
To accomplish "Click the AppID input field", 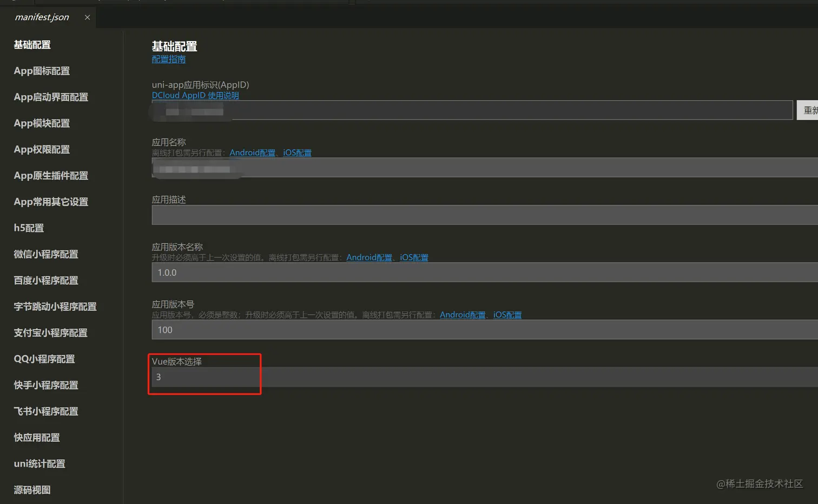I will click(x=472, y=110).
